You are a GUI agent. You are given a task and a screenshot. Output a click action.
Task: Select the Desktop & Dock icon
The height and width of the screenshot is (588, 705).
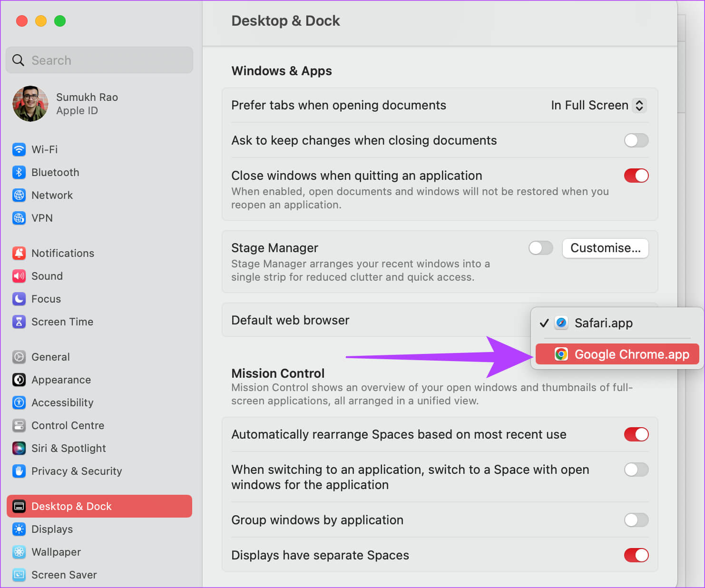[x=19, y=506]
